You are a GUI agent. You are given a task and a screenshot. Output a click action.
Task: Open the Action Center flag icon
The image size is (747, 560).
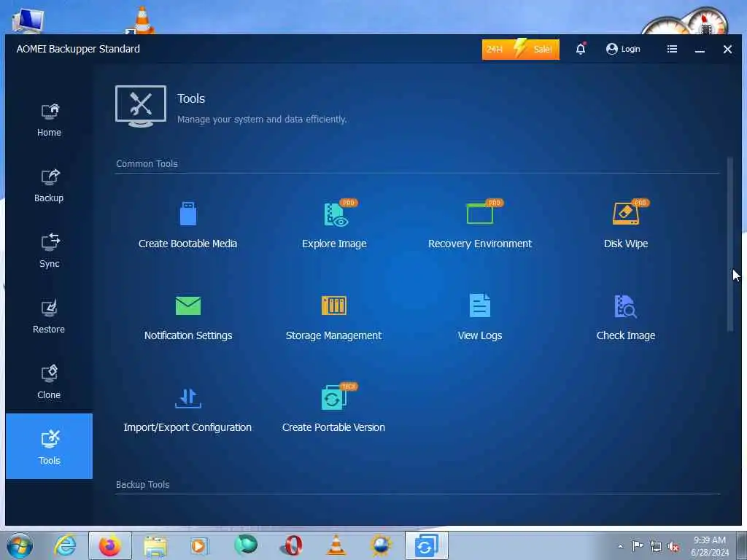pyautogui.click(x=638, y=545)
